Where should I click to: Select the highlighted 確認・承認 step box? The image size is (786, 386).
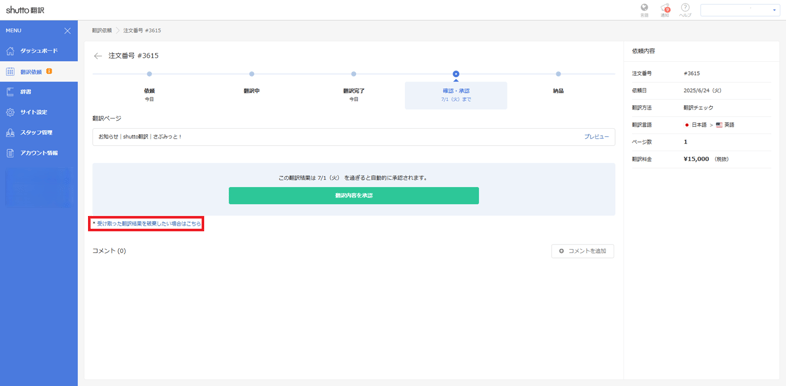coord(456,95)
